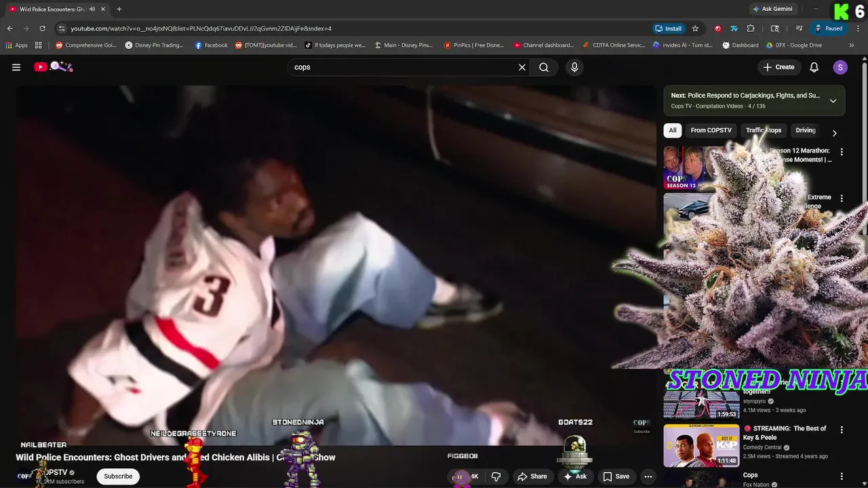Click the Create button

778,67
